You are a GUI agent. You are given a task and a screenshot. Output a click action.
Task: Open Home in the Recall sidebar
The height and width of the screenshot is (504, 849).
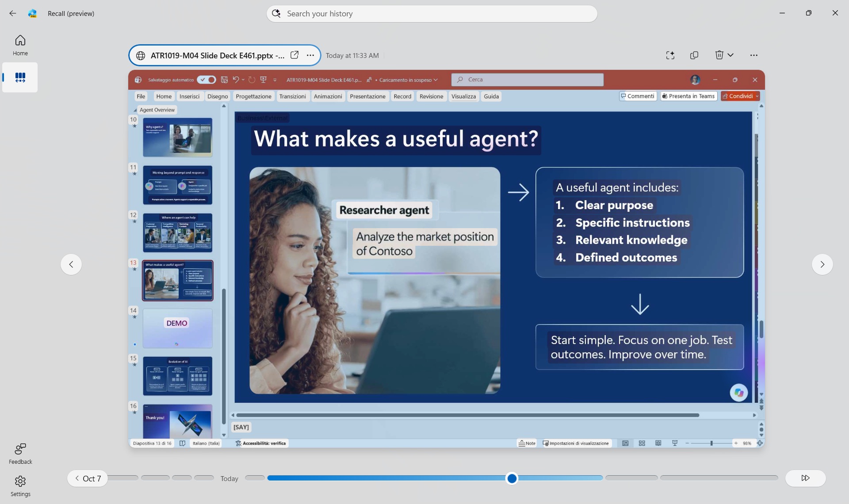pos(20,46)
